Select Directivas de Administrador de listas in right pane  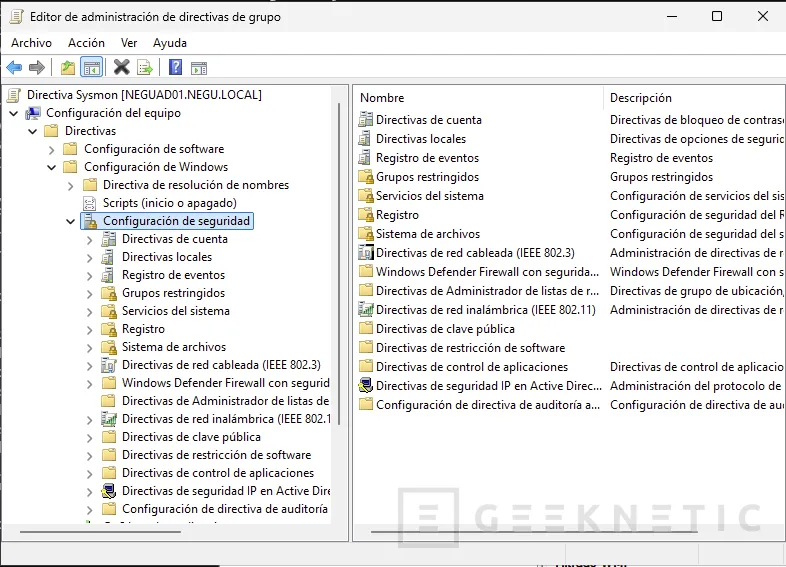pyautogui.click(x=487, y=290)
